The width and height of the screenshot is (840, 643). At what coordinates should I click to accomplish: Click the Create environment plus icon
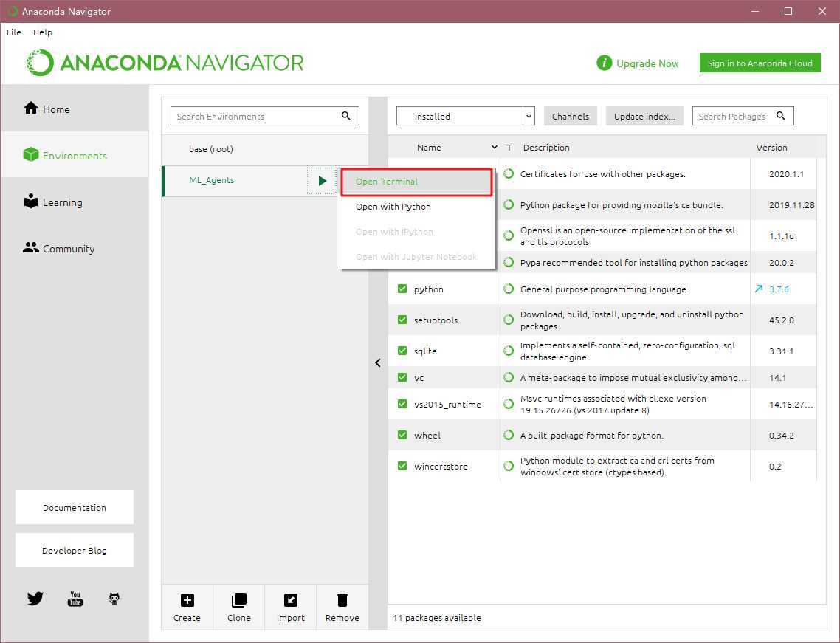[x=187, y=600]
